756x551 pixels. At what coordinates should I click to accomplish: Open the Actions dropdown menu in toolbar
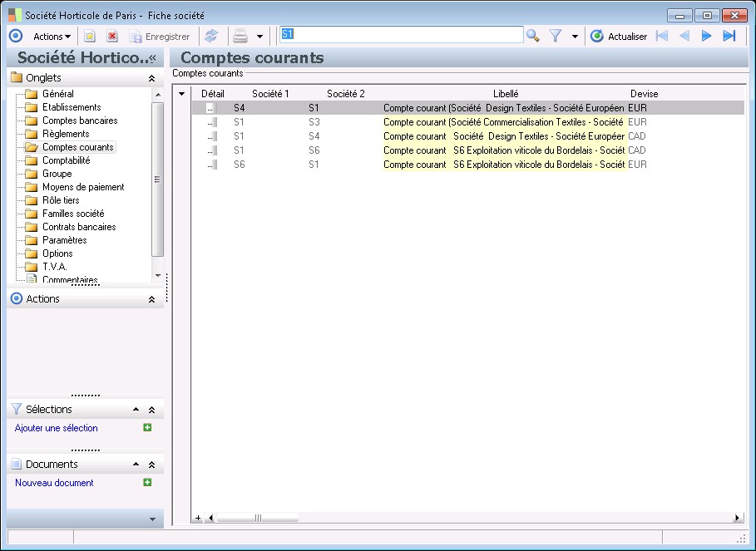[x=52, y=37]
